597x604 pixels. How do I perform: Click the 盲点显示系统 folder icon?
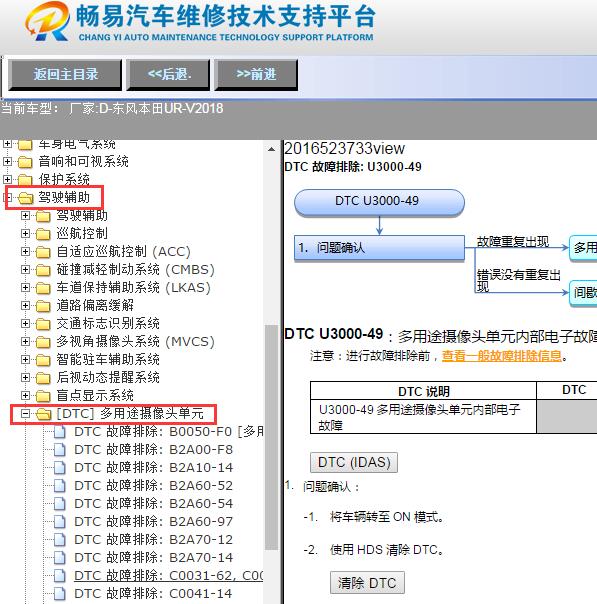[x=43, y=396]
